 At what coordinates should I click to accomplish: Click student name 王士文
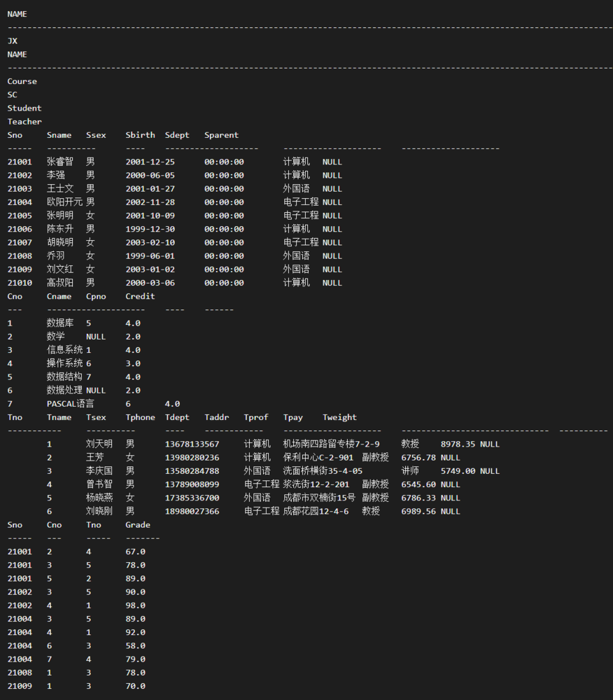click(60, 188)
